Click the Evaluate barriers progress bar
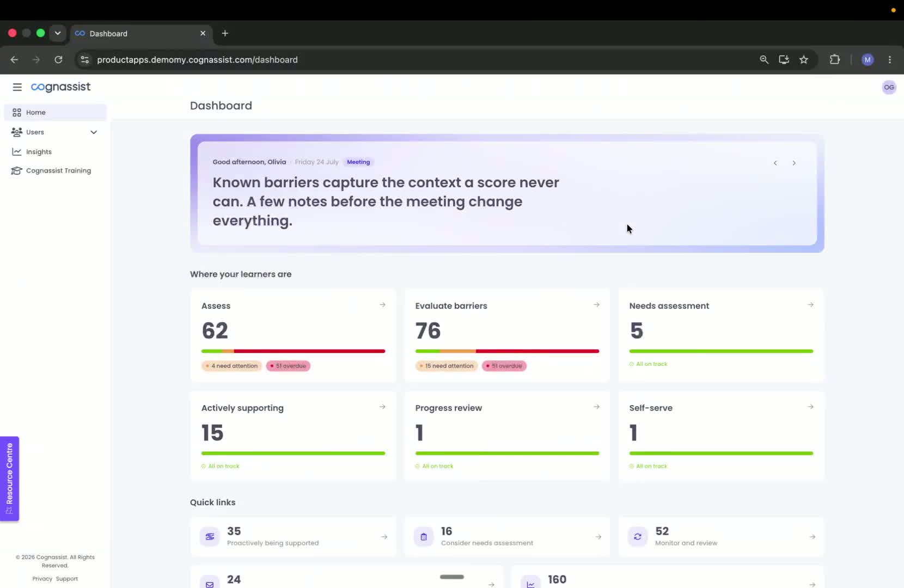The image size is (904, 588). 507,351
